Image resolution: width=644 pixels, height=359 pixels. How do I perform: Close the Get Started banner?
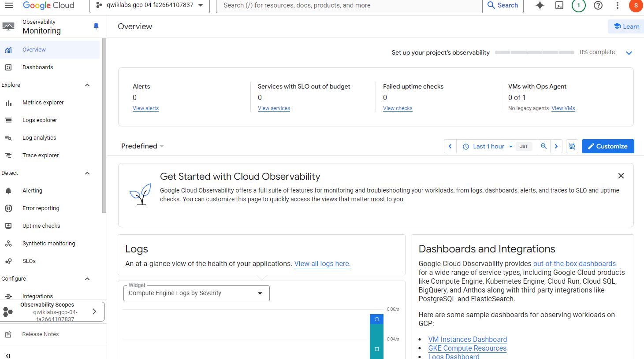click(x=621, y=176)
